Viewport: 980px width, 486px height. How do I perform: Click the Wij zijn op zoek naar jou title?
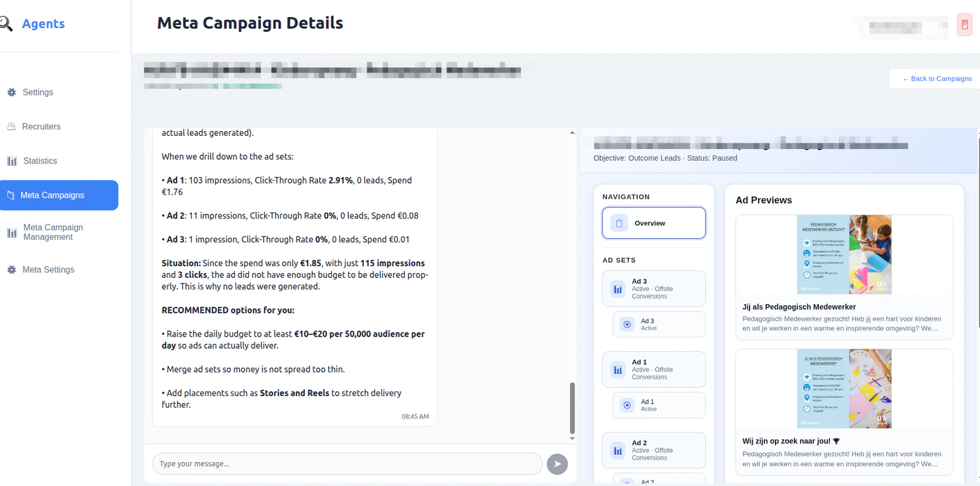click(x=791, y=441)
